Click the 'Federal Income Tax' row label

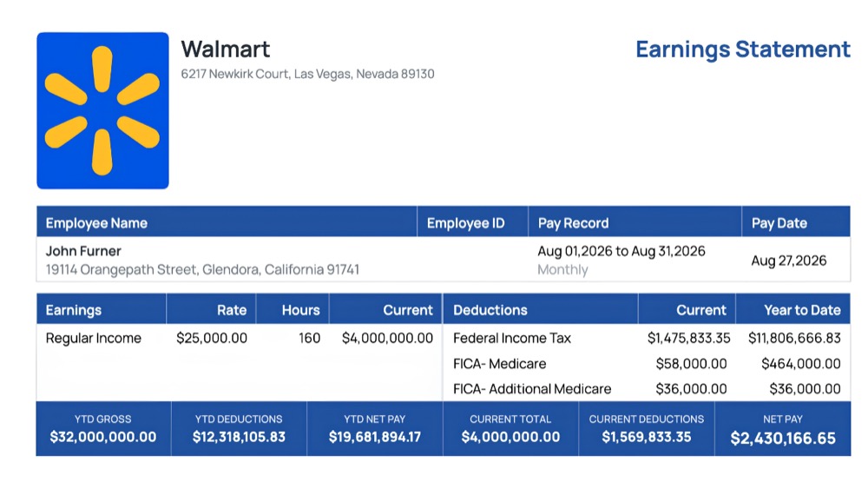click(511, 338)
